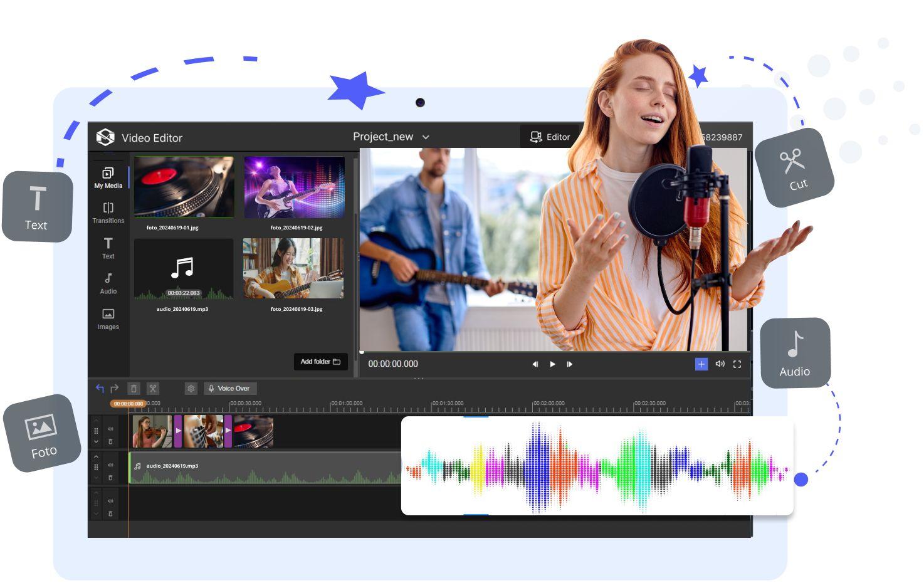The image size is (924, 583).
Task: Click the Voice Over button
Action: [229, 389]
